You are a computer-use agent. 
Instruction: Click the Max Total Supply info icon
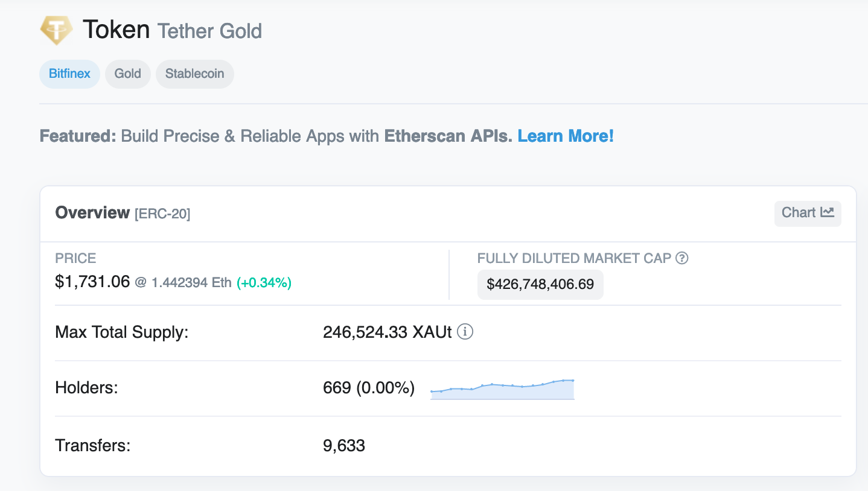pyautogui.click(x=465, y=332)
